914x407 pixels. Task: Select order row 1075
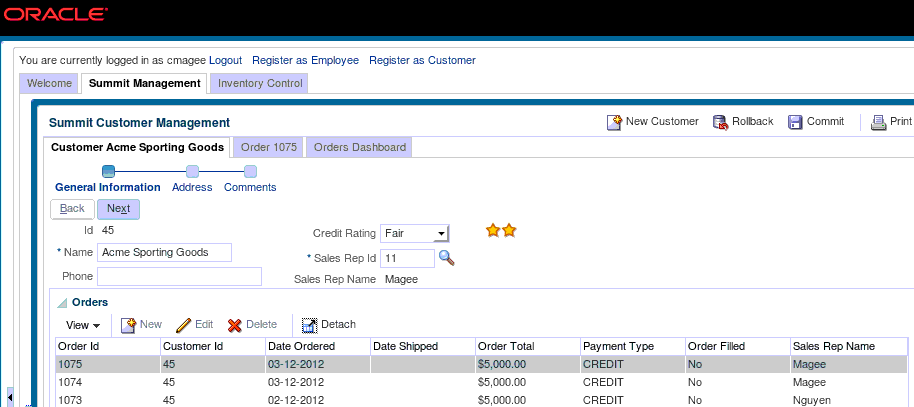click(x=481, y=364)
